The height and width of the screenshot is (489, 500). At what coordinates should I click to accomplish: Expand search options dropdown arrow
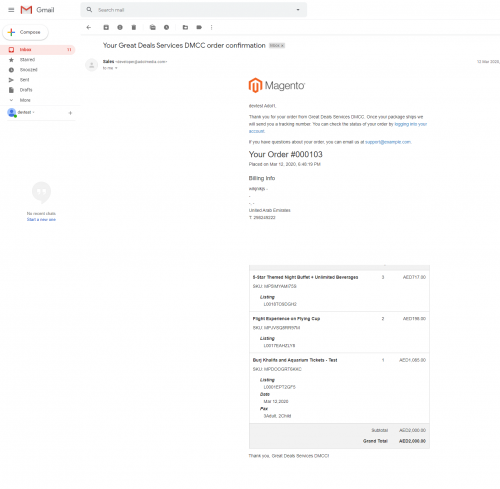click(x=298, y=10)
